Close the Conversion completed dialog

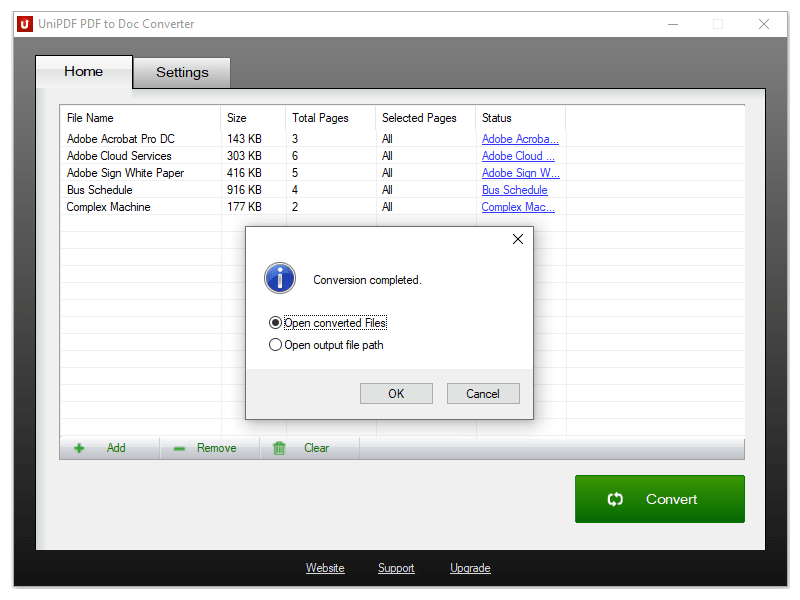coord(518,239)
